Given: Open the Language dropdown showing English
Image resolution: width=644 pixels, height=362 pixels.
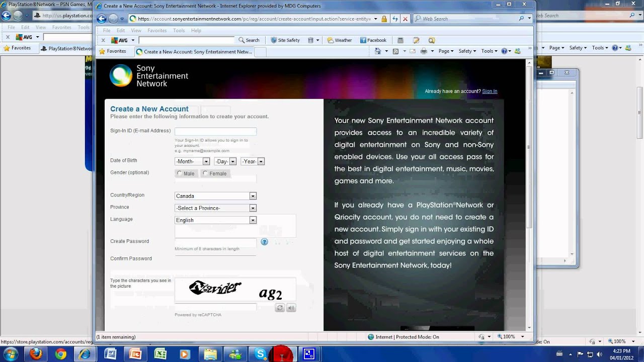Looking at the screenshot, I should point(215,220).
